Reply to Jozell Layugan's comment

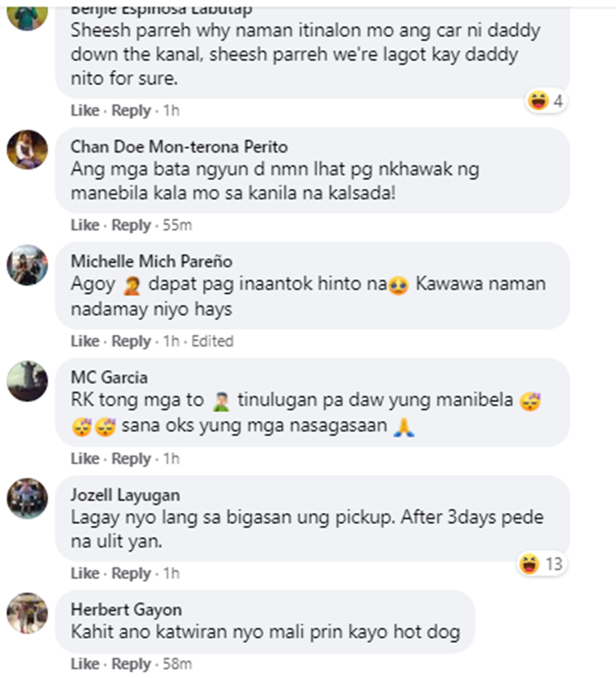[131, 574]
